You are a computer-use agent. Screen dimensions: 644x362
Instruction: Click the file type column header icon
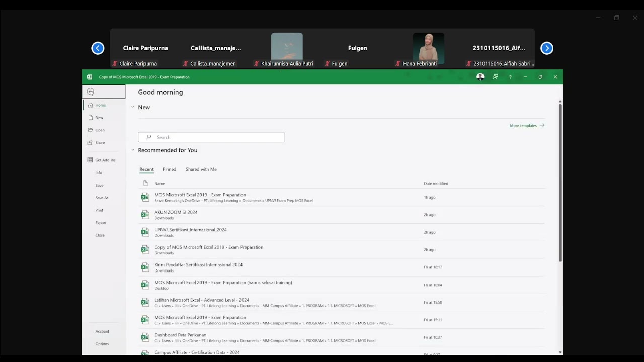point(145,184)
